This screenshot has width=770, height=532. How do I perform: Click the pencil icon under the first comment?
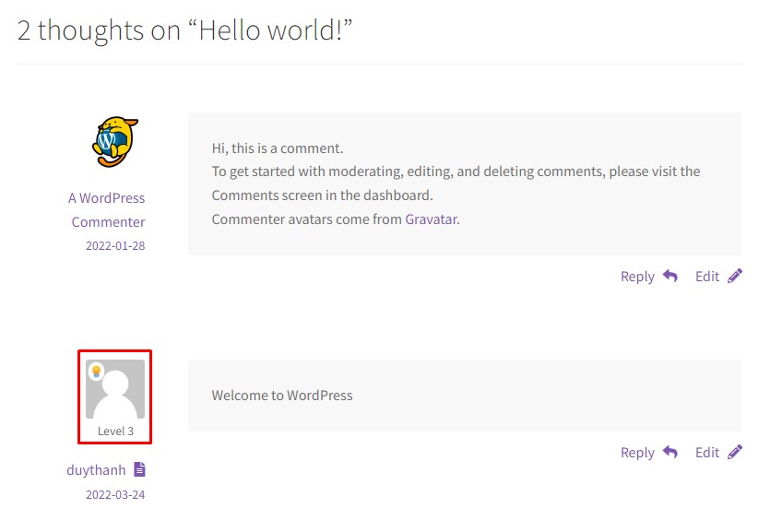pos(735,276)
